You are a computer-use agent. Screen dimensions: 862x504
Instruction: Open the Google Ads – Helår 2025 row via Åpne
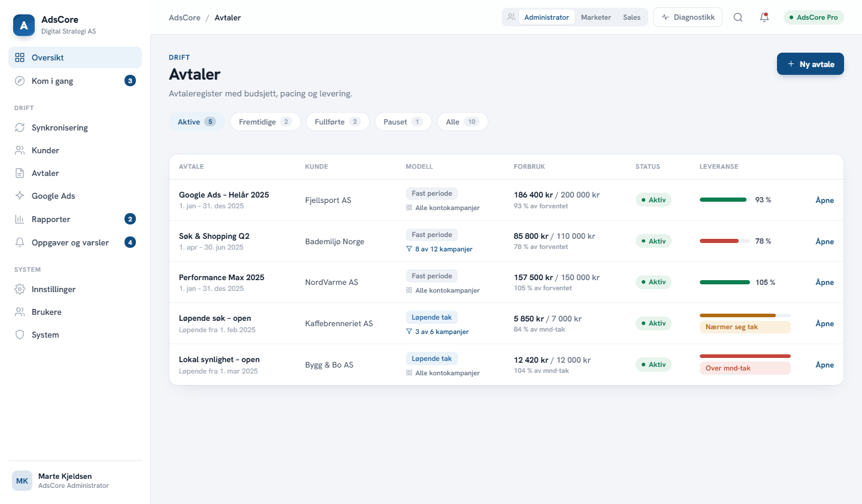point(824,200)
